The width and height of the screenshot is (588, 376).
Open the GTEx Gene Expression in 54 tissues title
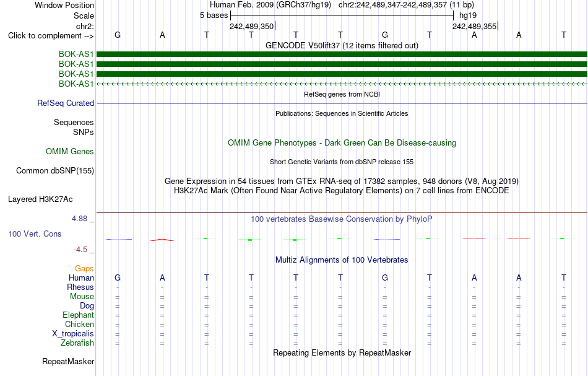pos(342,181)
